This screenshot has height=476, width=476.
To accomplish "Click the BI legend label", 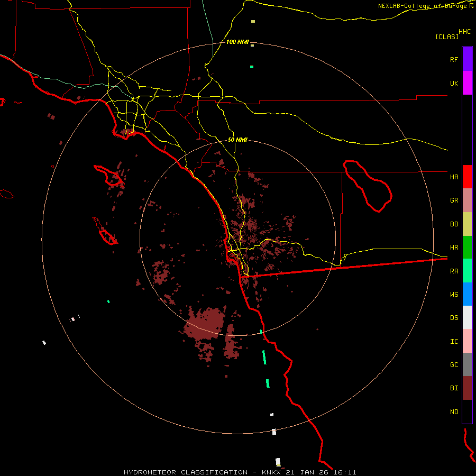I will pos(454,388).
